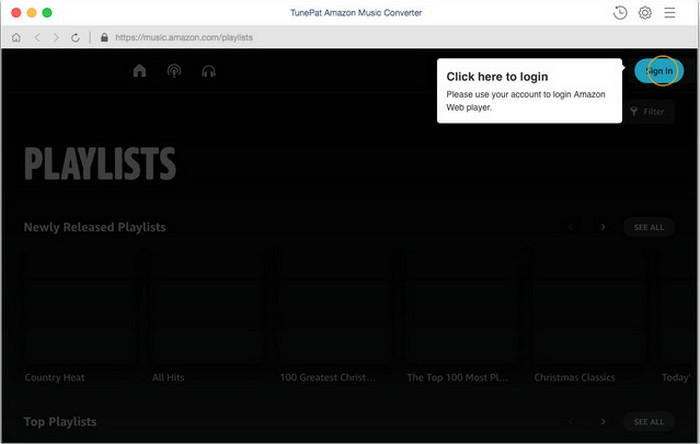Viewport: 700px width, 444px height.
Task: Click the Sign In button
Action: click(658, 71)
